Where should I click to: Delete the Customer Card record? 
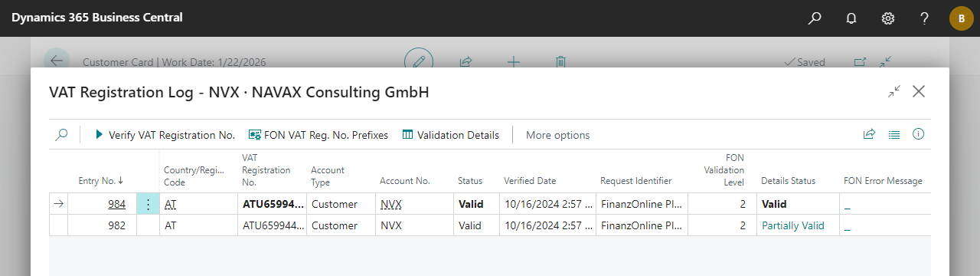click(561, 62)
